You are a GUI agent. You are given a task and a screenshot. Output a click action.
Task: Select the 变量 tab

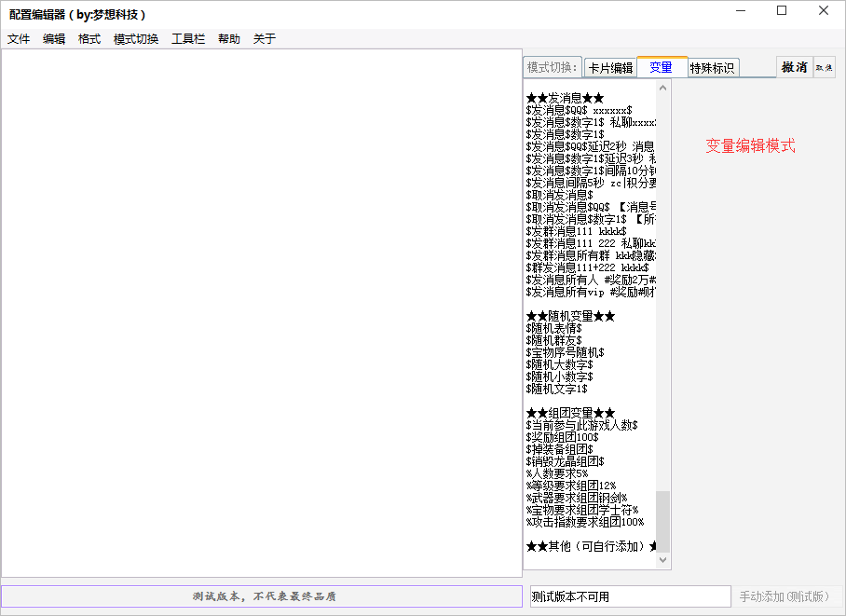click(x=662, y=66)
